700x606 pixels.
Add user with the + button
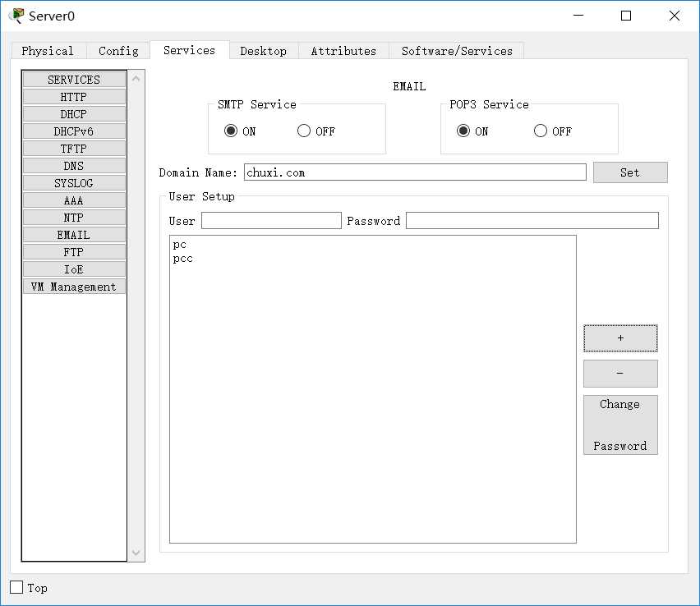(620, 338)
